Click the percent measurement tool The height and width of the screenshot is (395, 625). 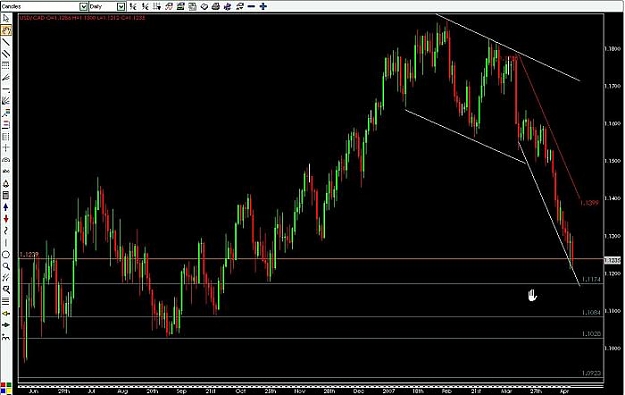[6, 278]
